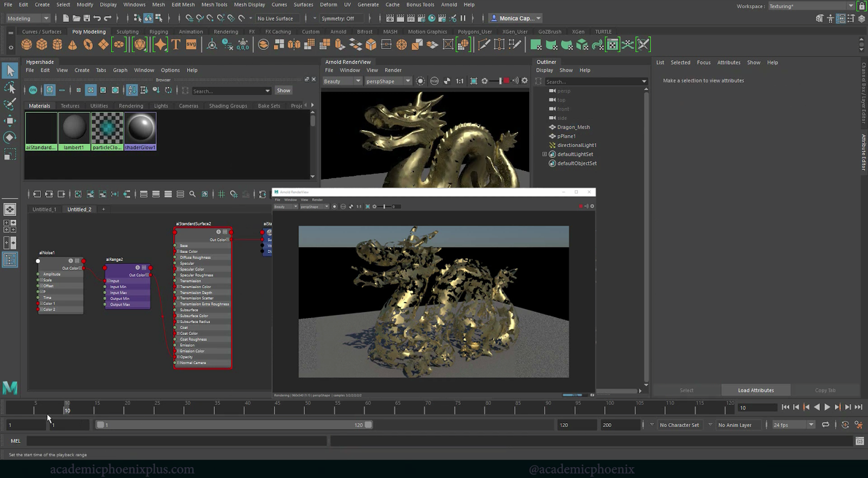Switch to the Sculpting shelf tab
Screen dimensions: 868x478
pyautogui.click(x=127, y=31)
